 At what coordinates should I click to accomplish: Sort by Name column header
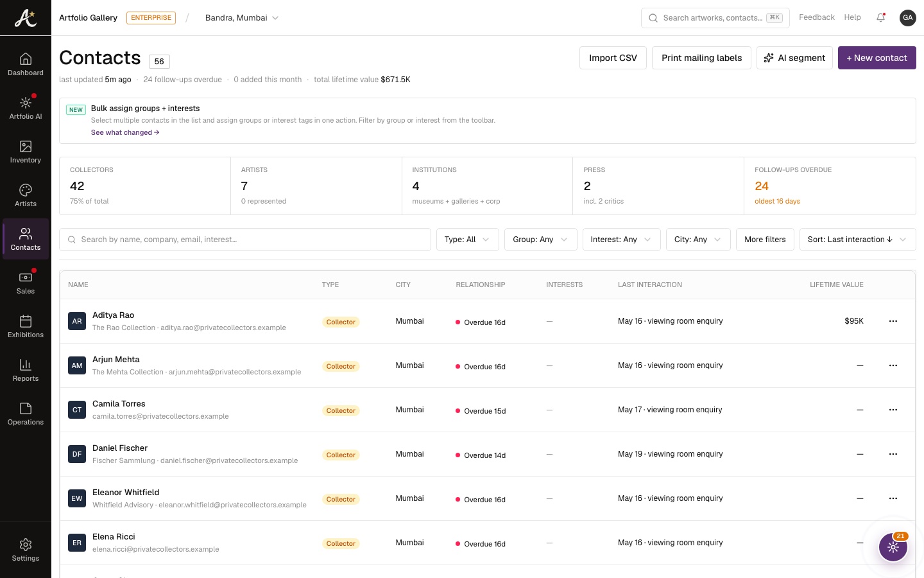click(78, 285)
